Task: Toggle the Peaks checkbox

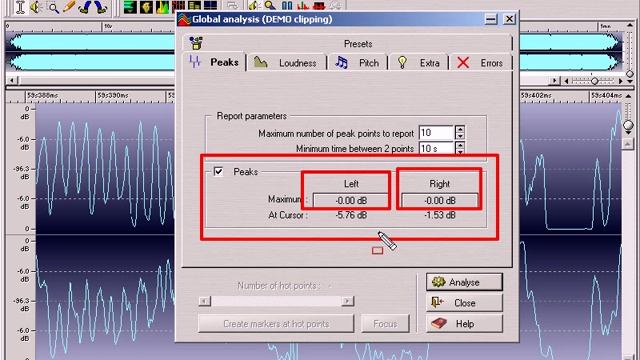Action: click(218, 171)
